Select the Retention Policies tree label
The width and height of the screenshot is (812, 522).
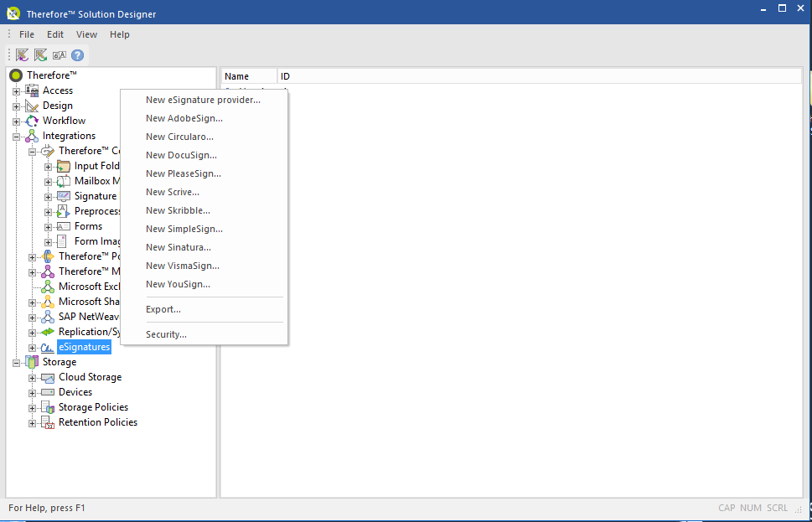pos(98,422)
